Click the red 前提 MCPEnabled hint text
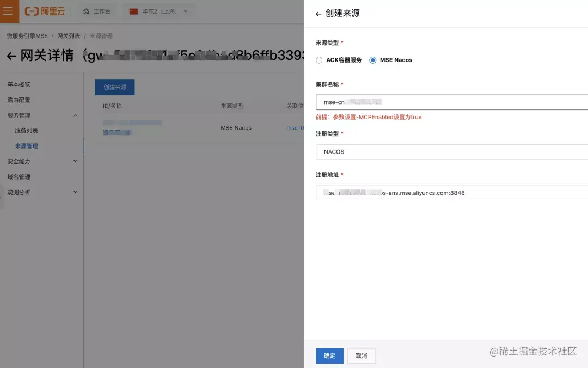The image size is (588, 368). [369, 117]
